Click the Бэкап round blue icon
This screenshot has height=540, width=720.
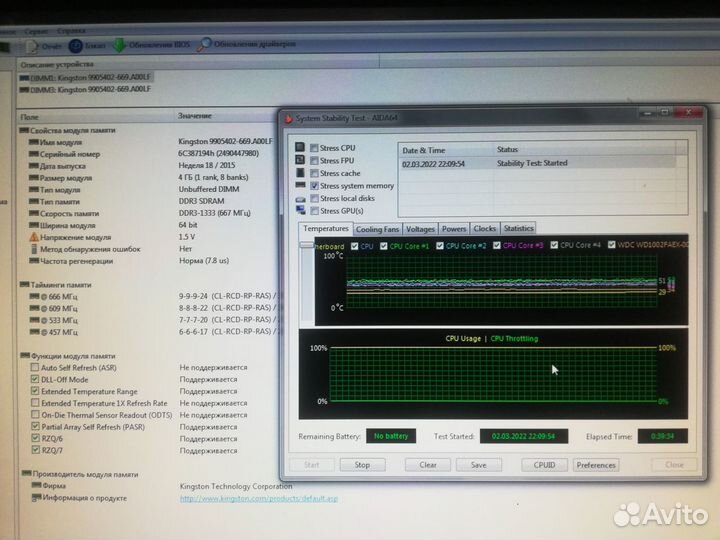coord(75,46)
